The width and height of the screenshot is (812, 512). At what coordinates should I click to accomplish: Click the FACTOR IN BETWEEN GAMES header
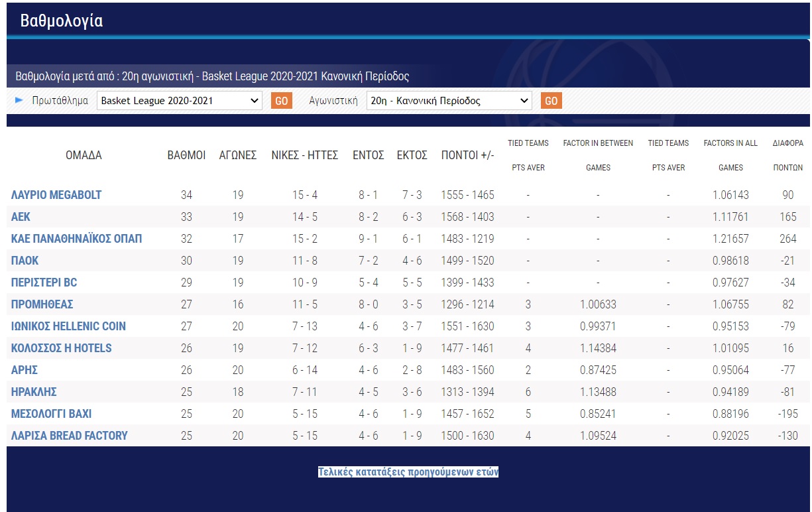(x=598, y=155)
